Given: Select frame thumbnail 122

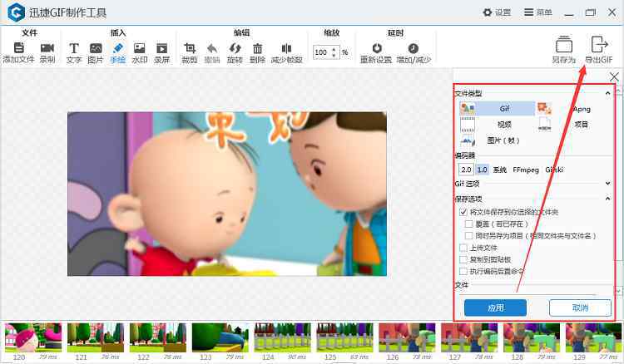Looking at the screenshot, I should coord(158,337).
